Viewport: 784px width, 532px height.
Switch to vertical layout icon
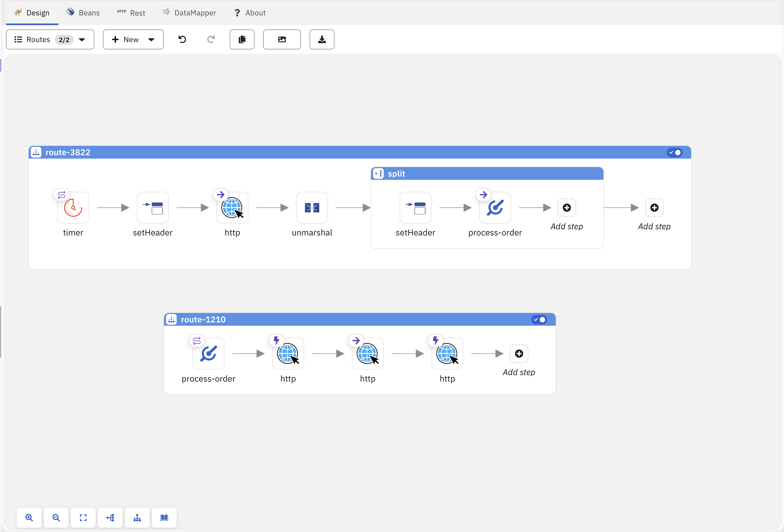[x=137, y=518]
